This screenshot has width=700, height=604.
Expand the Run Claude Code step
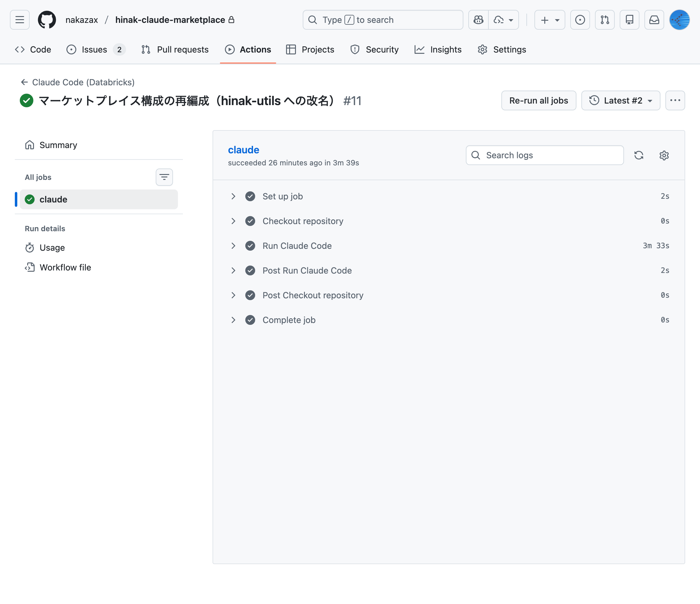click(233, 246)
